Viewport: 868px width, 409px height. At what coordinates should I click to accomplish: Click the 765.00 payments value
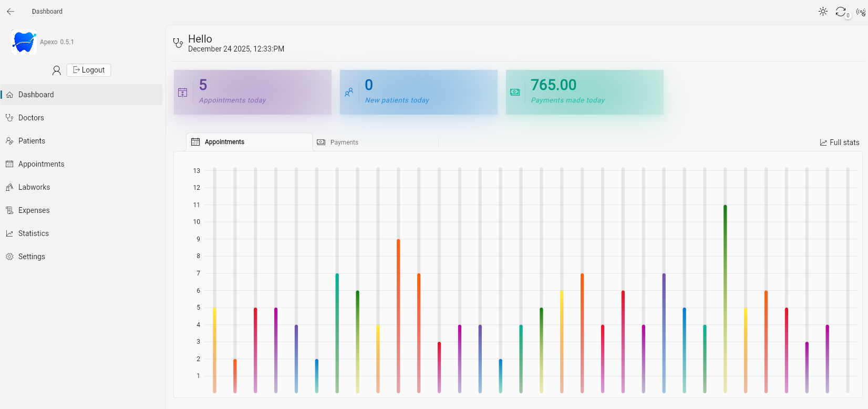click(554, 85)
